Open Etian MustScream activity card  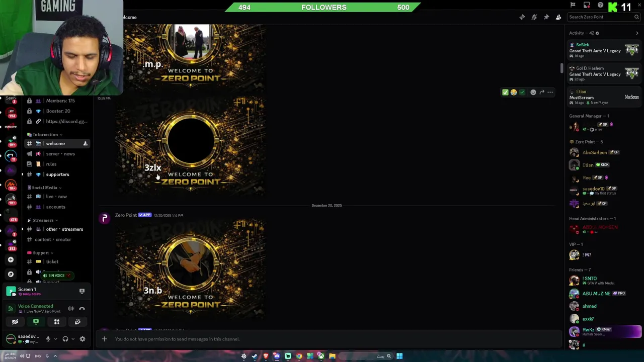point(604,97)
